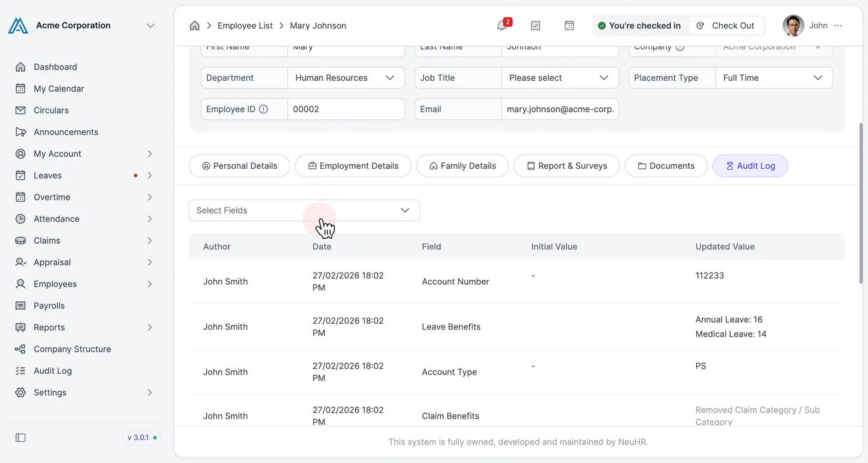Switch to the Report & Surveys tab
The height and width of the screenshot is (463, 868).
tap(567, 166)
